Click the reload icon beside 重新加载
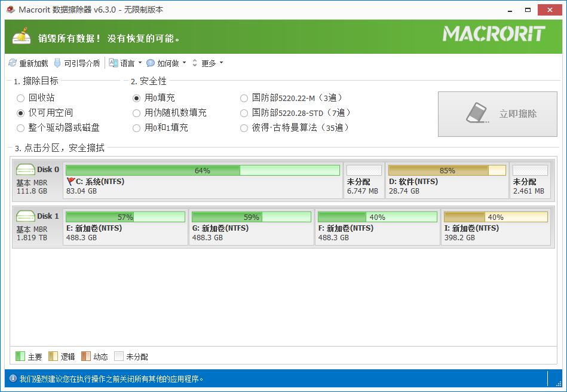 (13, 63)
